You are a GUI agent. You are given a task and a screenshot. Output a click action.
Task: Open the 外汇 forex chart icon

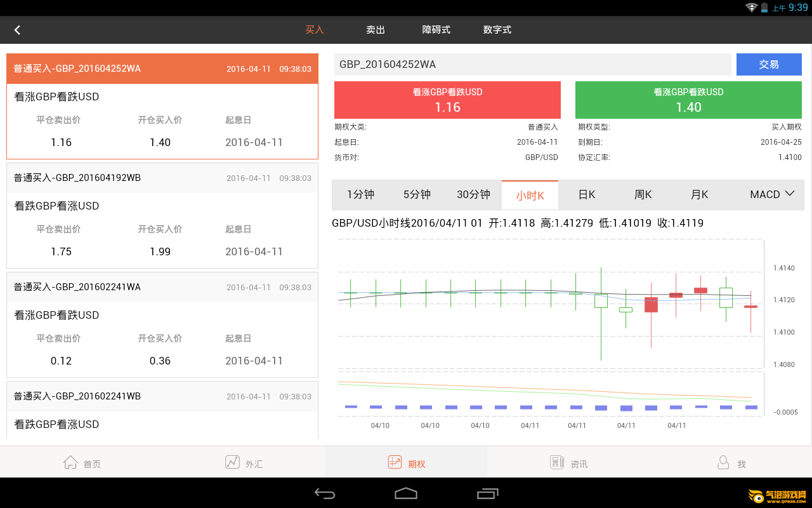[x=232, y=462]
